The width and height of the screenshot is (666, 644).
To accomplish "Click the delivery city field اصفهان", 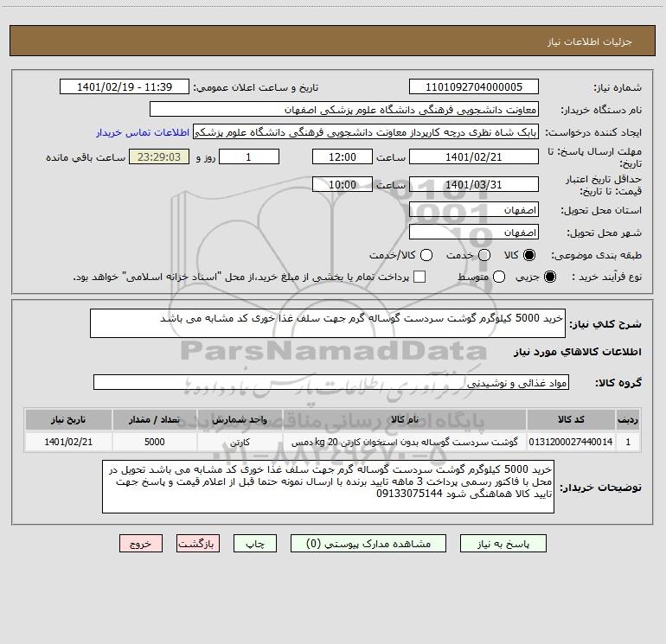I will tap(474, 233).
